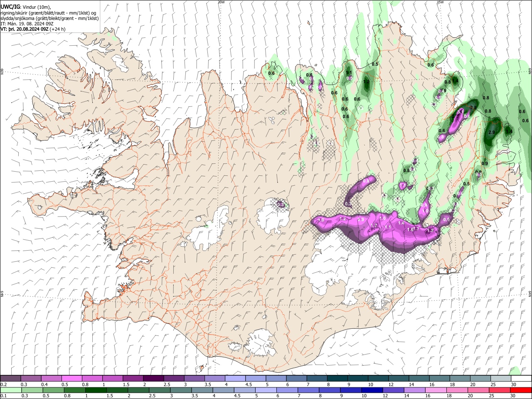Click the 'VT: þri. 20.08.2024 09Z' valid time
This screenshot has width=532, height=399.
tap(25, 29)
